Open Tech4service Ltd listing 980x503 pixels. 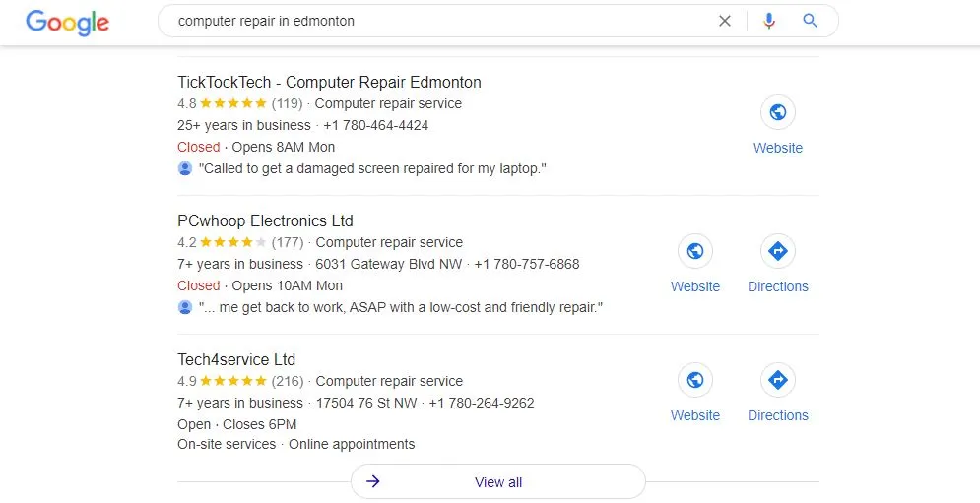pos(236,359)
